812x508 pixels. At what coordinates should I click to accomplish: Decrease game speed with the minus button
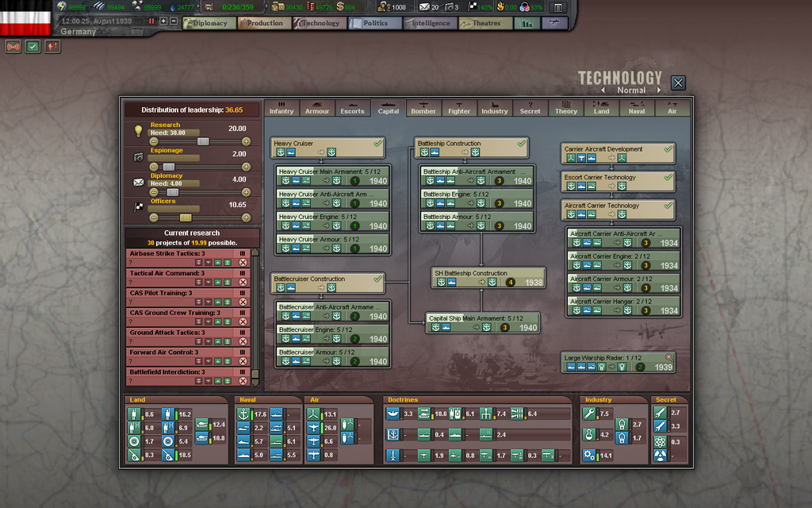[174, 21]
